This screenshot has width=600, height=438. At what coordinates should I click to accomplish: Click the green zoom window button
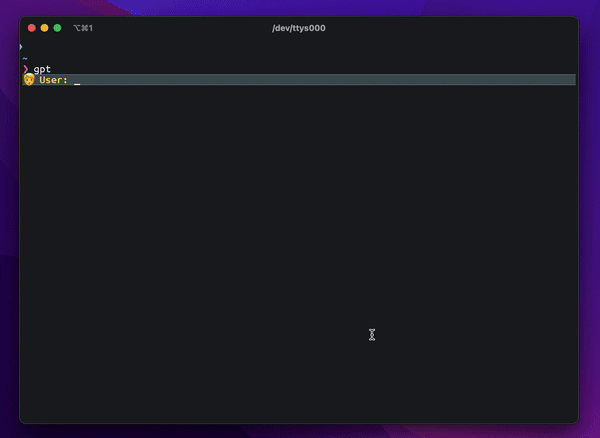[x=57, y=28]
